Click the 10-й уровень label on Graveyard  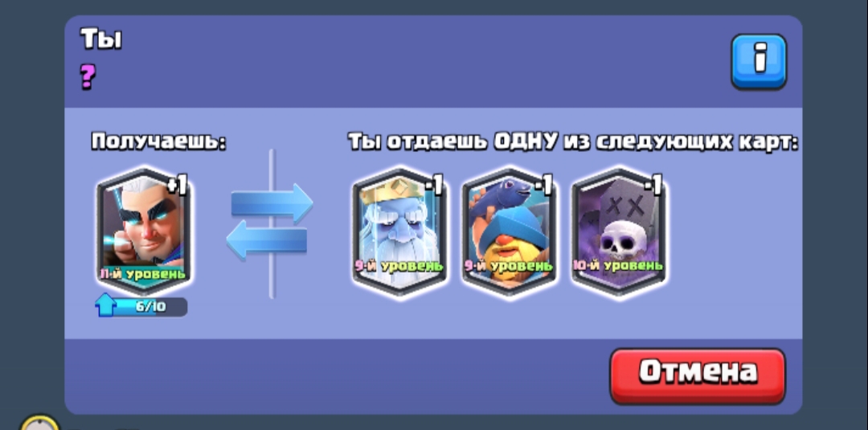(618, 265)
